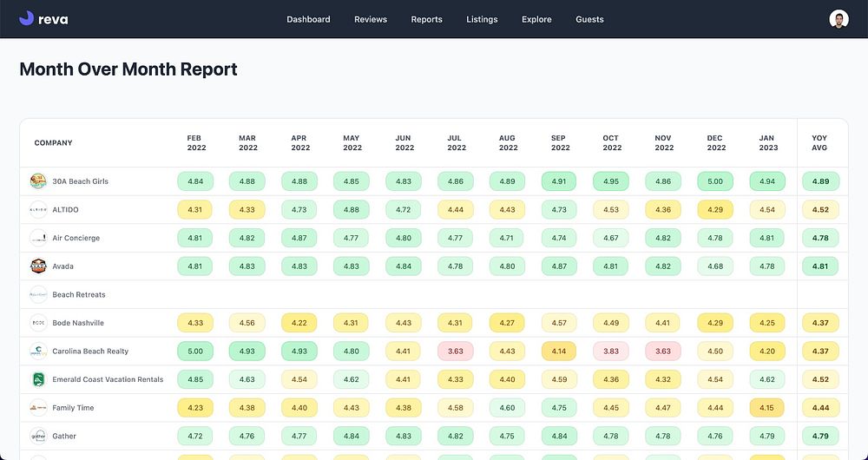The height and width of the screenshot is (460, 868).
Task: Select Bode Nashville company name
Action: (x=78, y=323)
